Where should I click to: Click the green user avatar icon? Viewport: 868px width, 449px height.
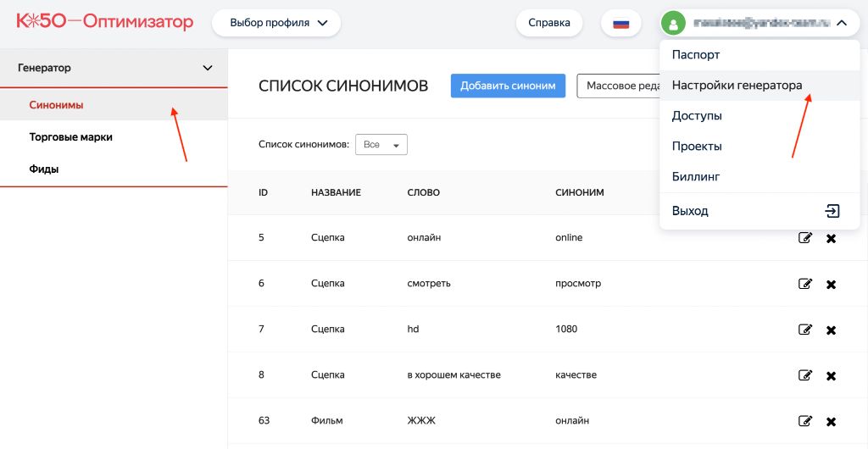(x=673, y=23)
